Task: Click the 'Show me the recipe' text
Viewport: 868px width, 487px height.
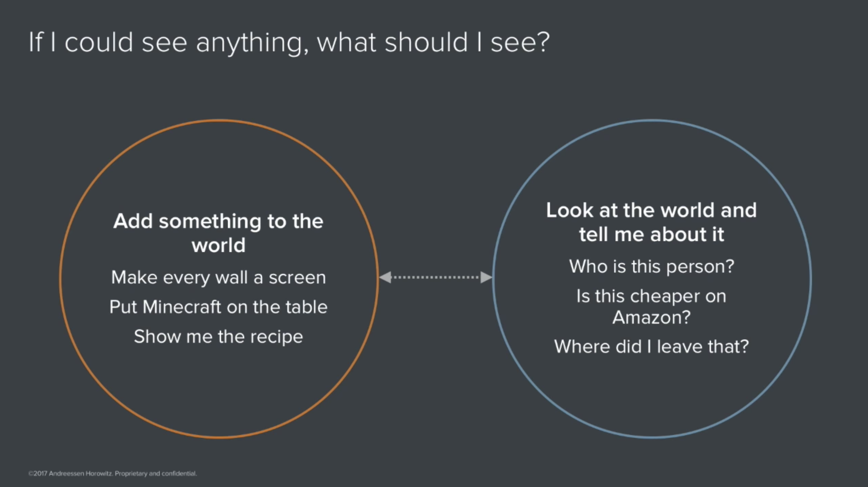Action: point(219,337)
